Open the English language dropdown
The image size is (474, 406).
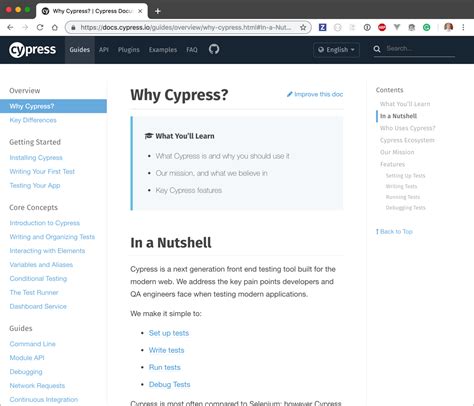(x=336, y=50)
